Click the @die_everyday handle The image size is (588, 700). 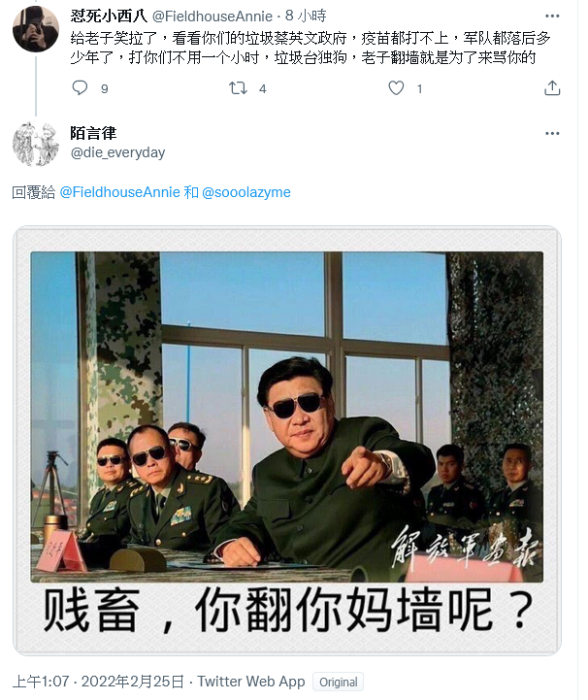click(x=117, y=152)
